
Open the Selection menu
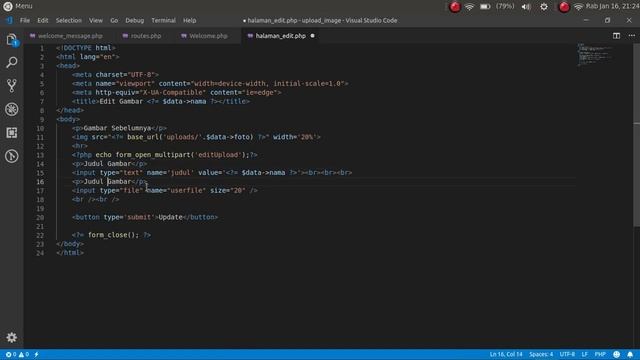[x=69, y=20]
